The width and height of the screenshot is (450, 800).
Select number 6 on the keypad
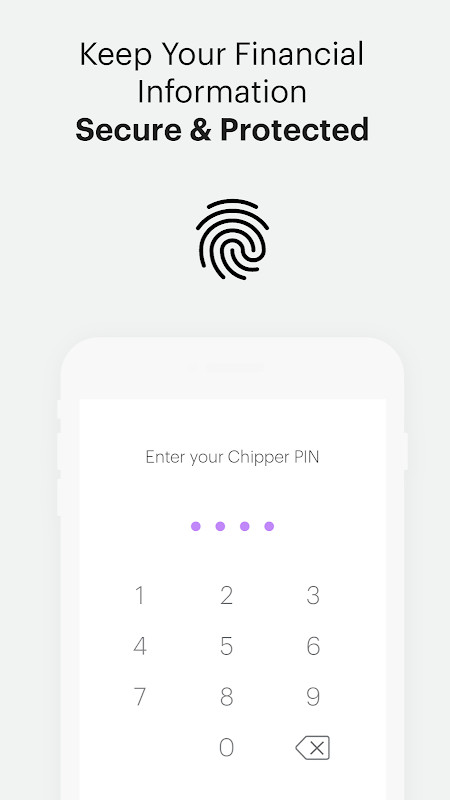click(313, 646)
